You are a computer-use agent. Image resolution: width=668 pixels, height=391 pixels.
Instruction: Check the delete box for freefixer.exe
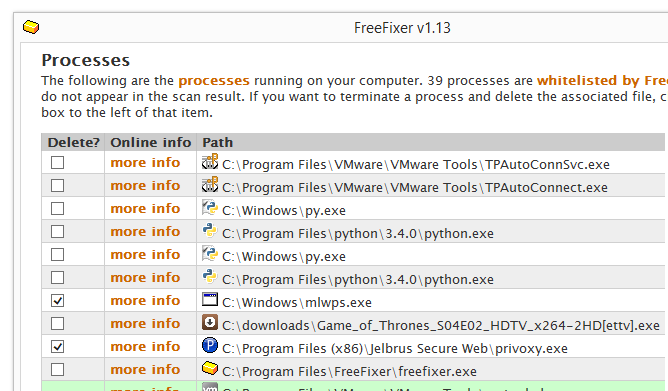point(58,370)
